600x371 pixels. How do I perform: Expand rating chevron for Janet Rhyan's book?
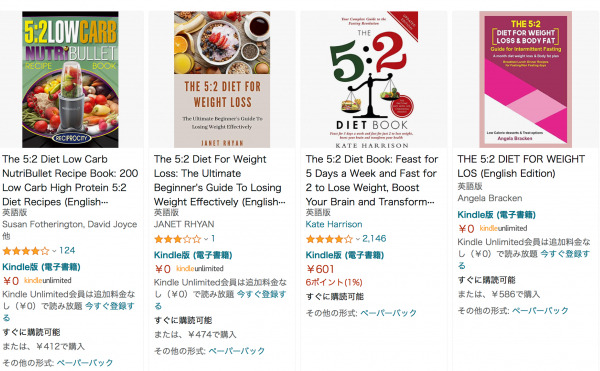206,239
